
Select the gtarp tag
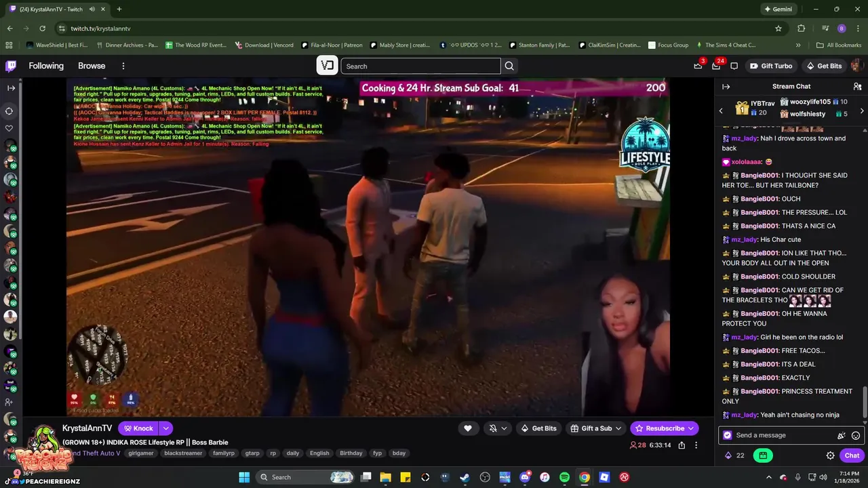(x=252, y=453)
